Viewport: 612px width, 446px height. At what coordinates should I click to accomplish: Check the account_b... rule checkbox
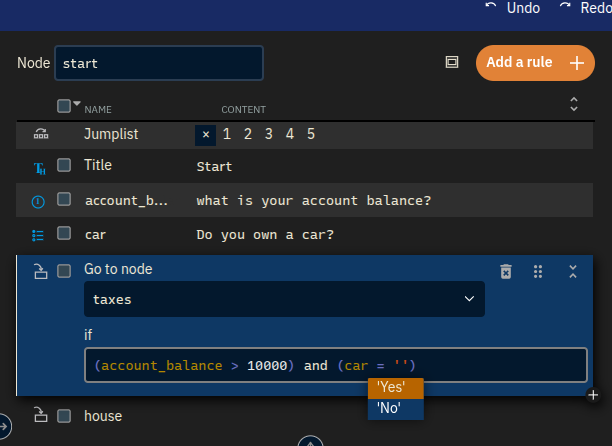(64, 199)
